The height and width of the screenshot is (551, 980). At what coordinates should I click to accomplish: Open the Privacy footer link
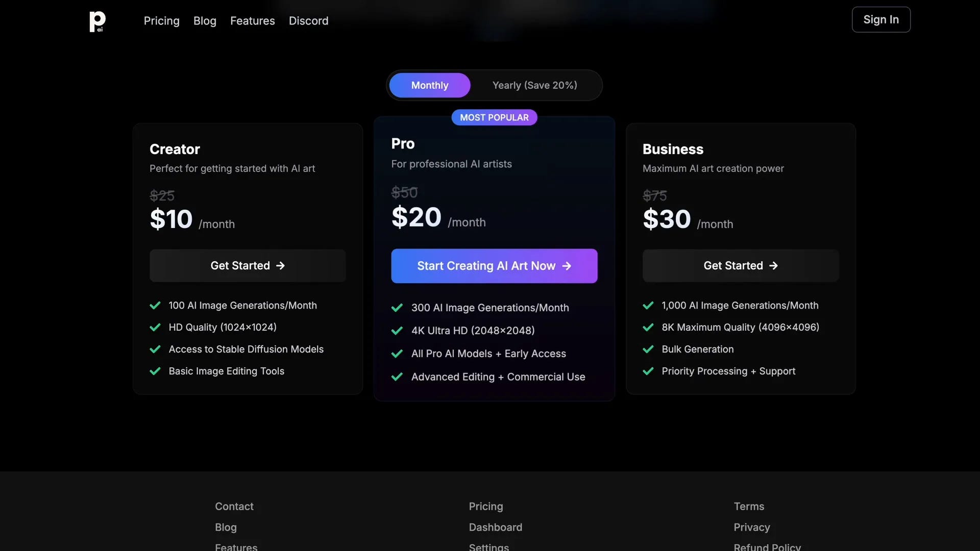(751, 527)
